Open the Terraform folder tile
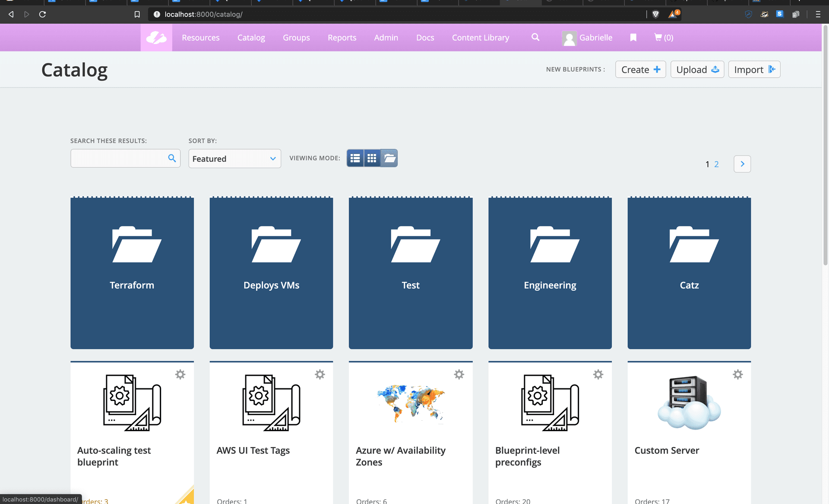829x504 pixels. (132, 273)
